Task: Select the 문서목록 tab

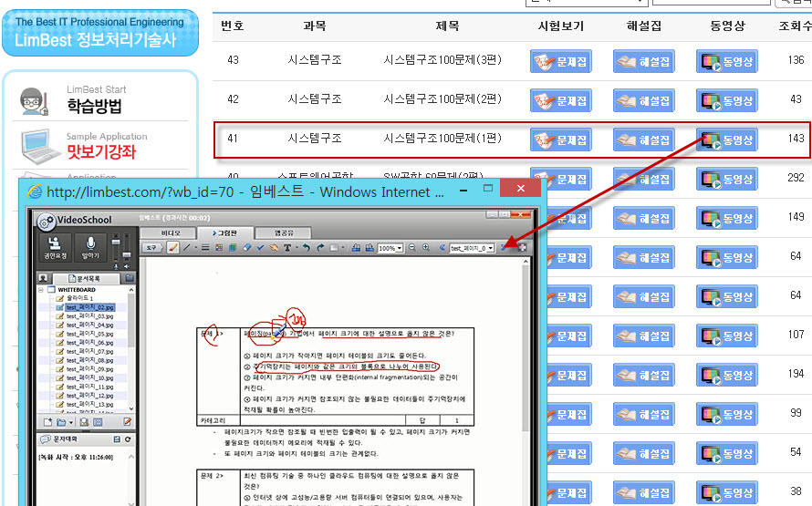Action: [87, 278]
